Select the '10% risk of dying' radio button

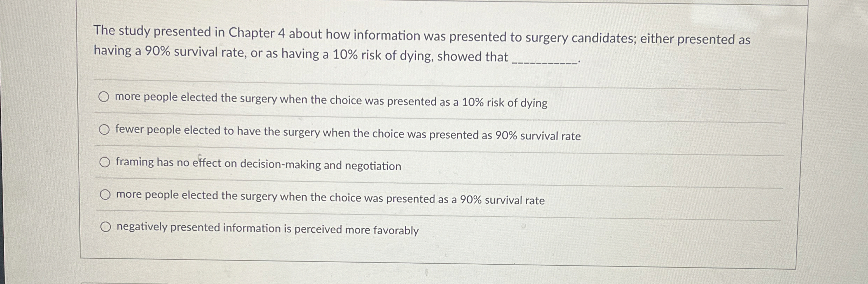coord(105,97)
